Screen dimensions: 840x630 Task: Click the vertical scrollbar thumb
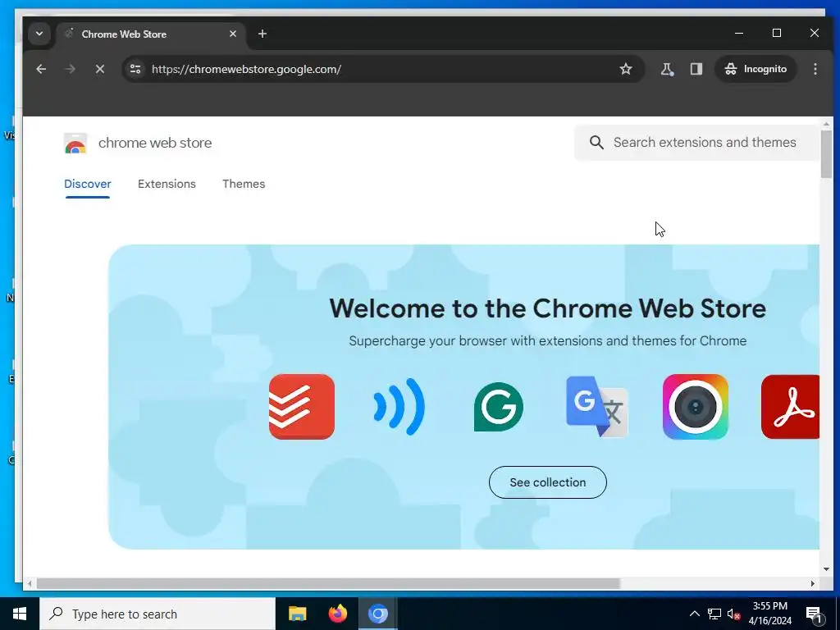click(x=826, y=153)
